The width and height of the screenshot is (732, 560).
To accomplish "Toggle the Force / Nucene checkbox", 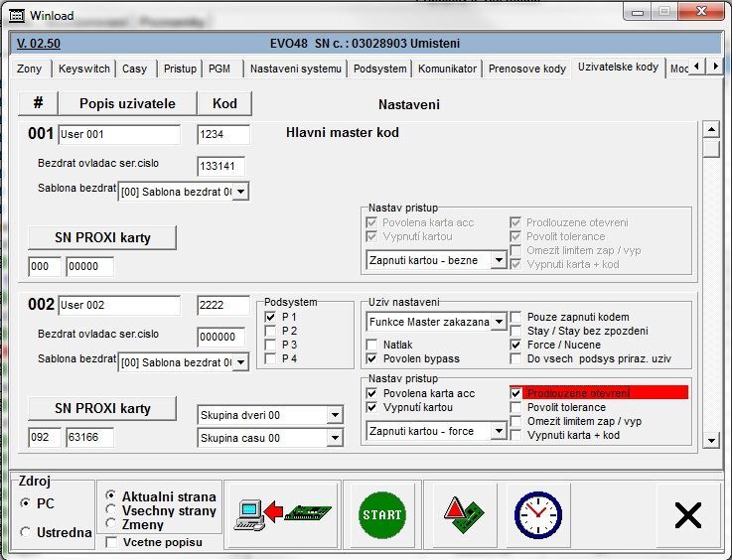I will point(516,345).
